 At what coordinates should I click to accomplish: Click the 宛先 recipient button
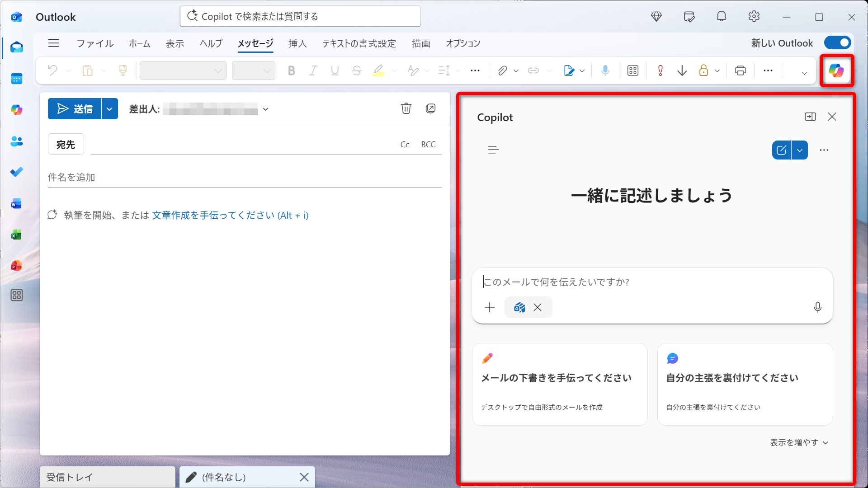(x=66, y=145)
